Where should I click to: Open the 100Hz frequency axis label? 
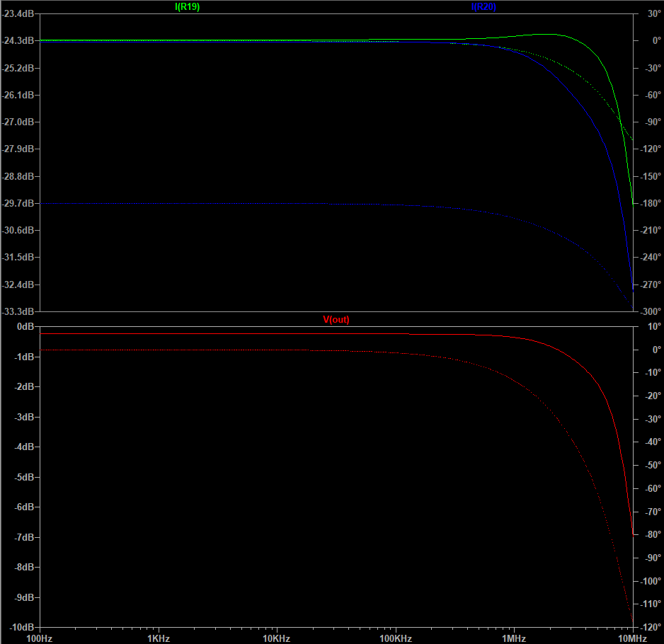tap(40, 638)
